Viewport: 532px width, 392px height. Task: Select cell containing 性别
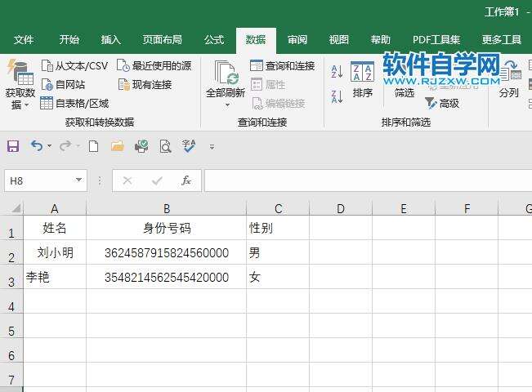click(x=278, y=228)
